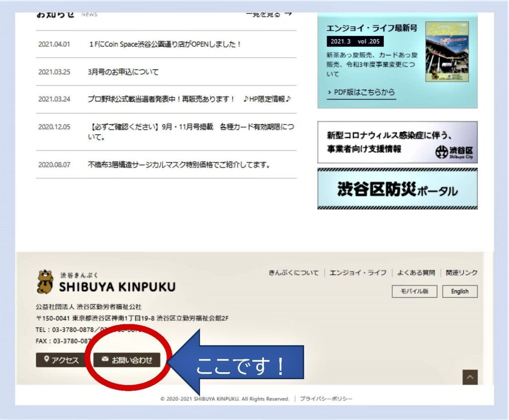This screenshot has height=420, width=509.
Task: Click the 2021.03.24 news date
Action: pos(54,99)
